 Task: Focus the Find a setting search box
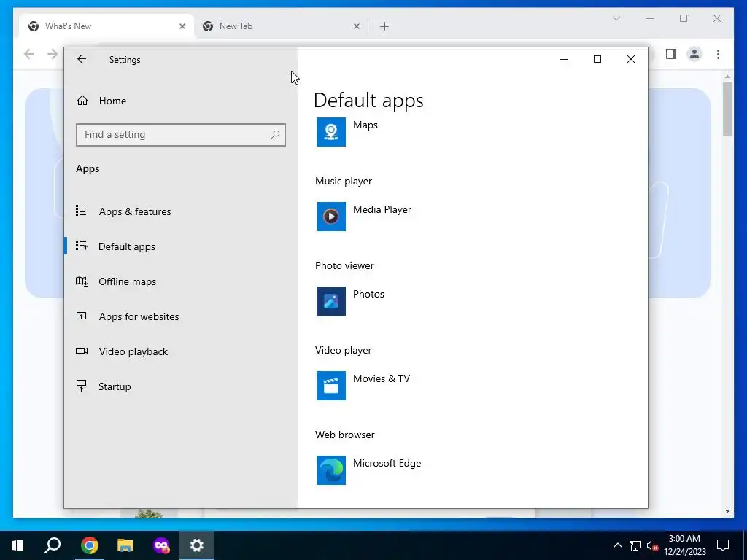tap(181, 135)
